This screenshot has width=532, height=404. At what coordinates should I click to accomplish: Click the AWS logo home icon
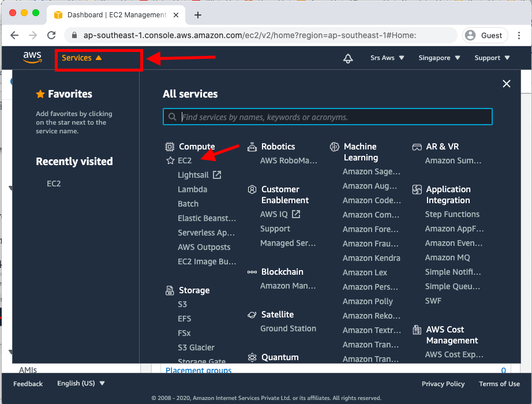point(32,58)
